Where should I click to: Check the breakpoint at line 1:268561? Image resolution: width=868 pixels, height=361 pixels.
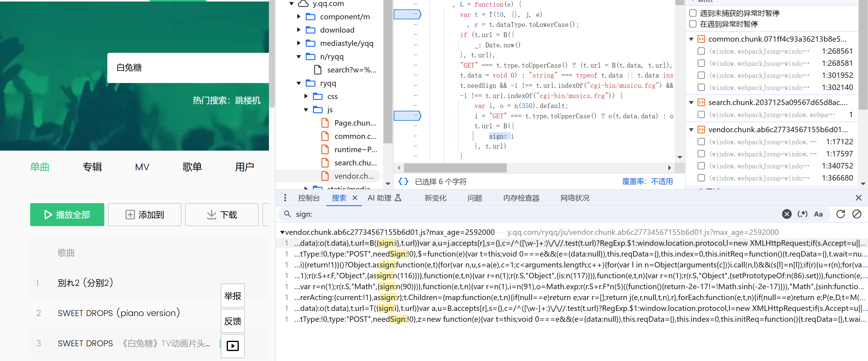[701, 51]
